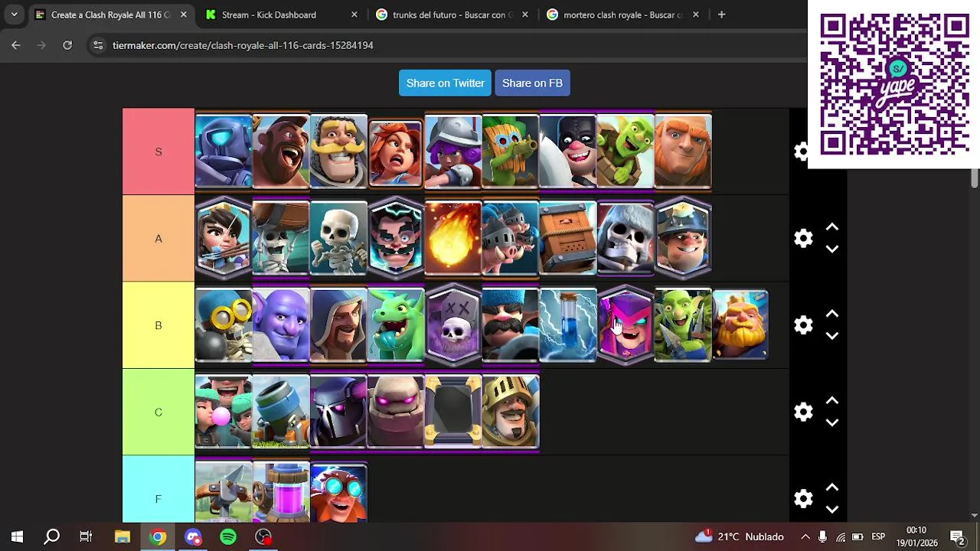This screenshot has height=551, width=980.
Task: Move F tier row up
Action: [x=832, y=487]
